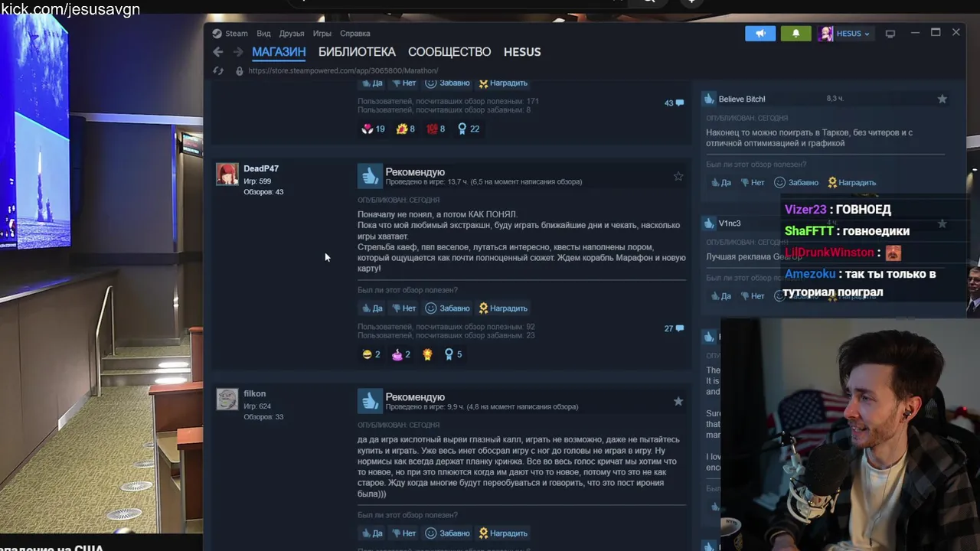Image resolution: width=980 pixels, height=551 pixels.
Task: Click Наградить under the top review
Action: (x=503, y=83)
